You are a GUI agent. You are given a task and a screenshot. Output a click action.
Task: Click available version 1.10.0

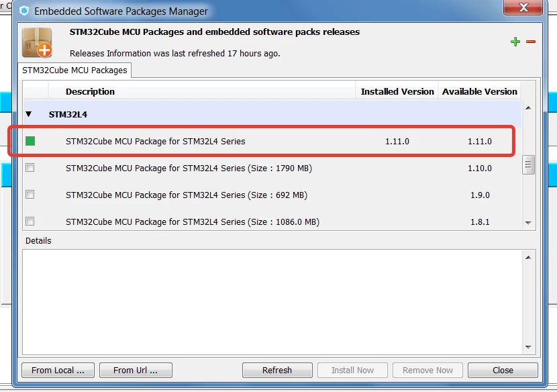pyautogui.click(x=480, y=168)
